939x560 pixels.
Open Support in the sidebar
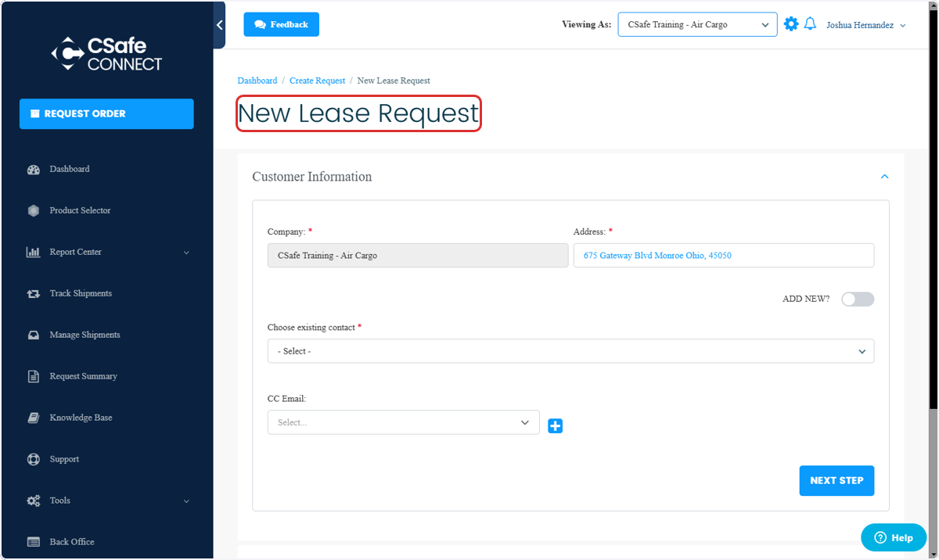click(x=64, y=459)
